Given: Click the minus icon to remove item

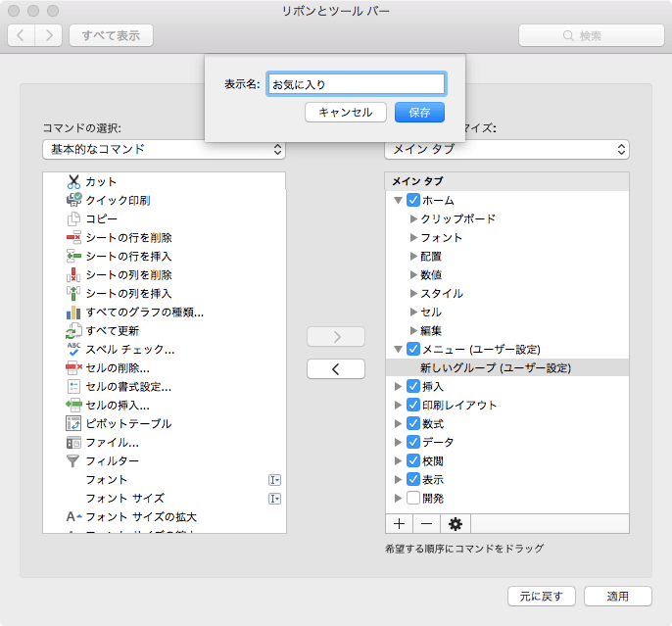Looking at the screenshot, I should [x=426, y=523].
